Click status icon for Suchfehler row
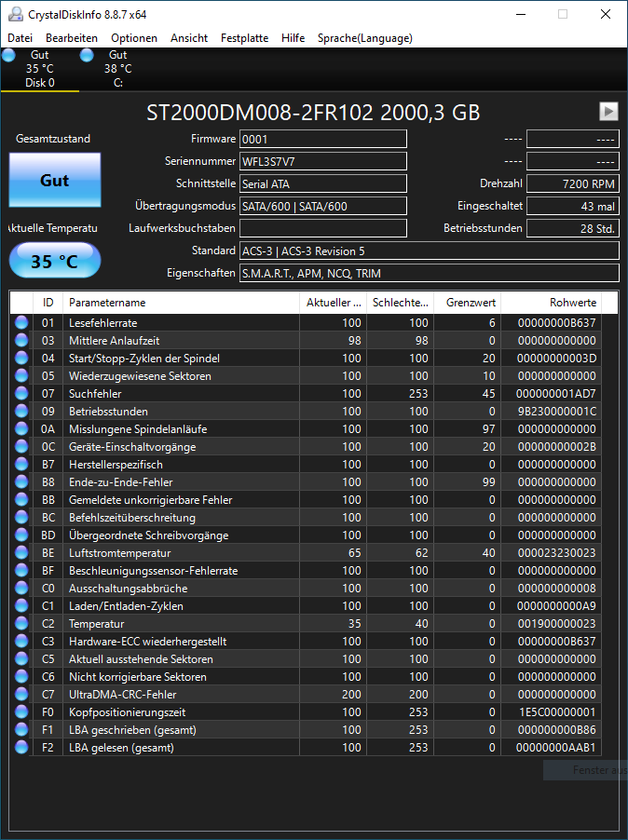The width and height of the screenshot is (628, 840). (21, 393)
